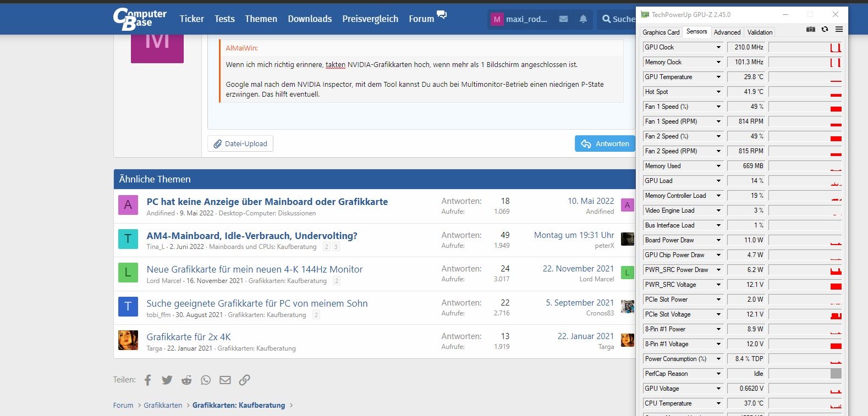This screenshot has width=868, height=416.
Task: Click the Suche magnifier search
Action: pyautogui.click(x=618, y=19)
